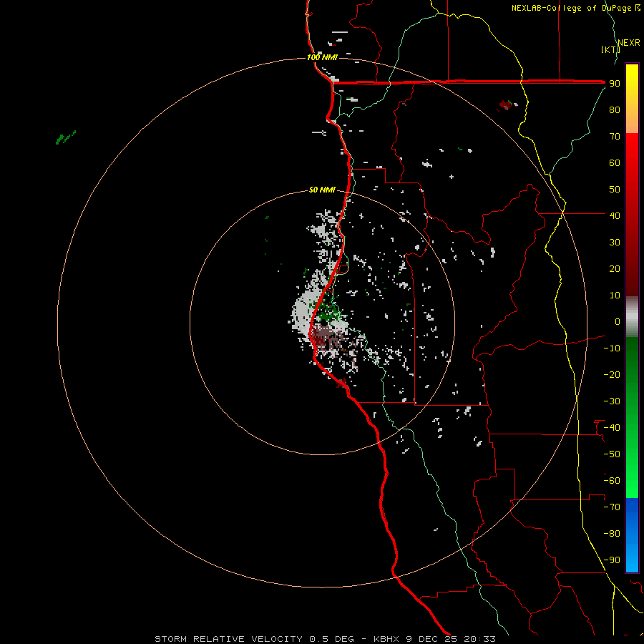Select the -20 value on the velocity scale

click(x=612, y=374)
